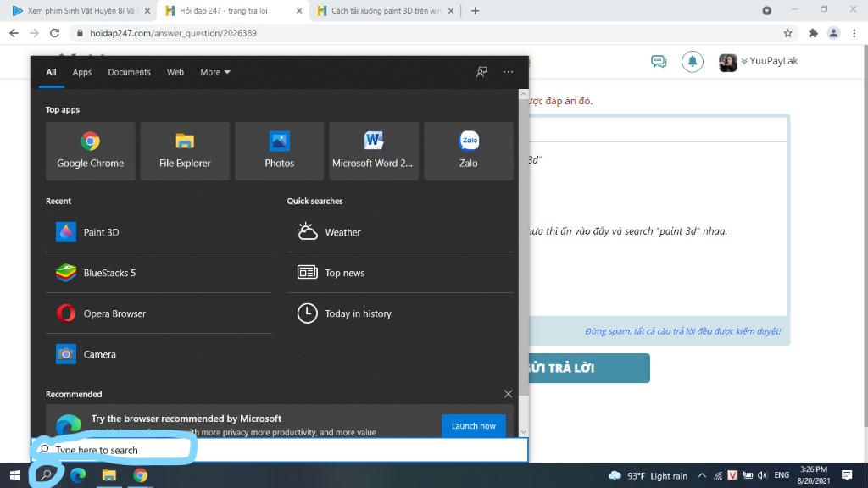868x488 pixels.
Task: Click the network icon in system tray
Action: (x=718, y=475)
